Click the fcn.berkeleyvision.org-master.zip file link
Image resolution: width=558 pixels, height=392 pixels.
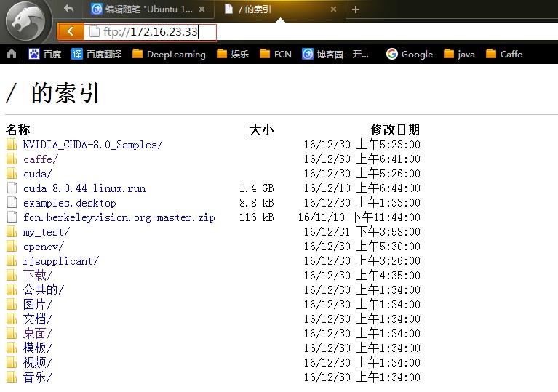pos(119,217)
